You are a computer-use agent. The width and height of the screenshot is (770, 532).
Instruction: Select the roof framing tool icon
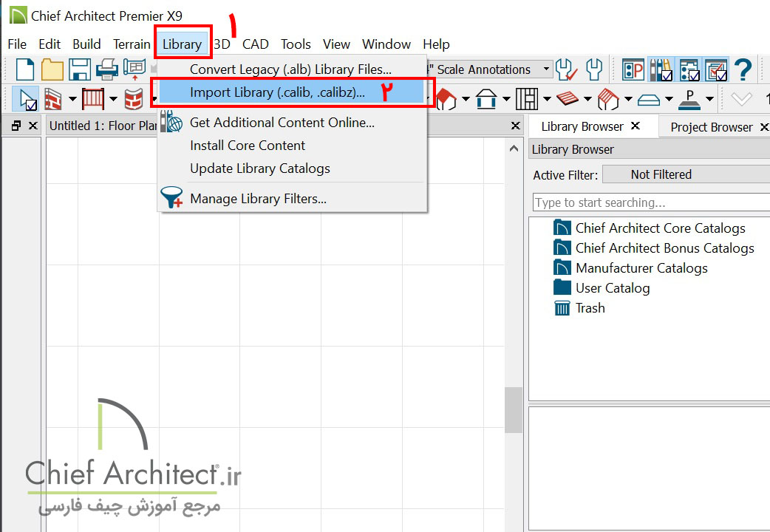coord(607,98)
